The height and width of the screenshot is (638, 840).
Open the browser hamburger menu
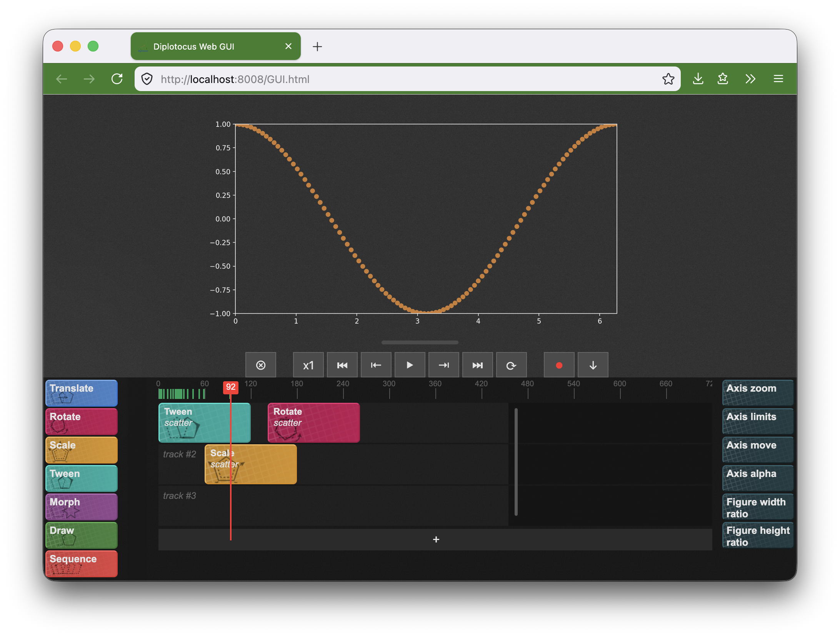click(778, 79)
